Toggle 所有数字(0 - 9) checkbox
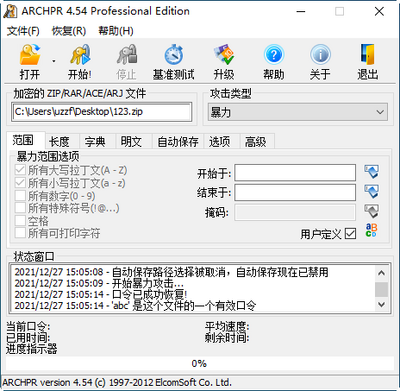Screen dimensions: 400x391 20,195
